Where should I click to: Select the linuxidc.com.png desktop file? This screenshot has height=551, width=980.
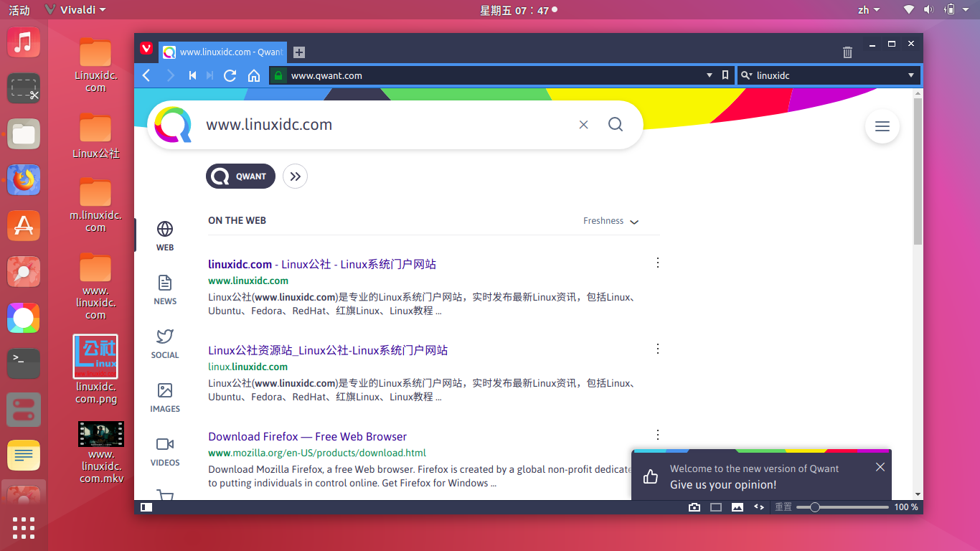pyautogui.click(x=96, y=370)
